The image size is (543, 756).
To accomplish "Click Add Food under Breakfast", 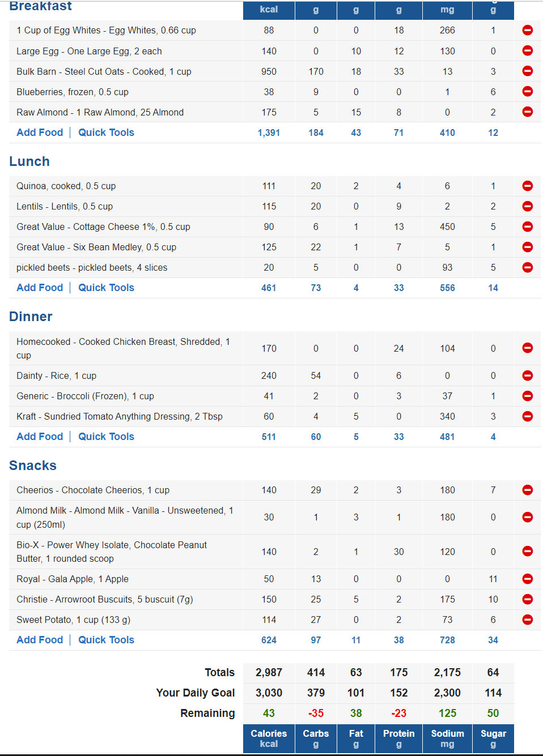I will [40, 133].
